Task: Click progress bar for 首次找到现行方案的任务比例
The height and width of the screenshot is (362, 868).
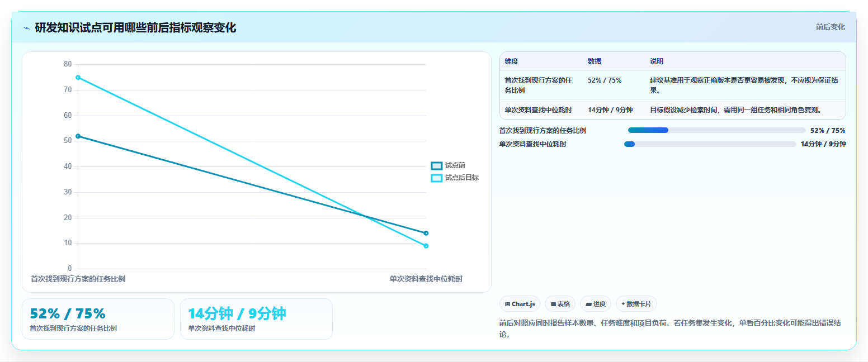Action: 716,130
